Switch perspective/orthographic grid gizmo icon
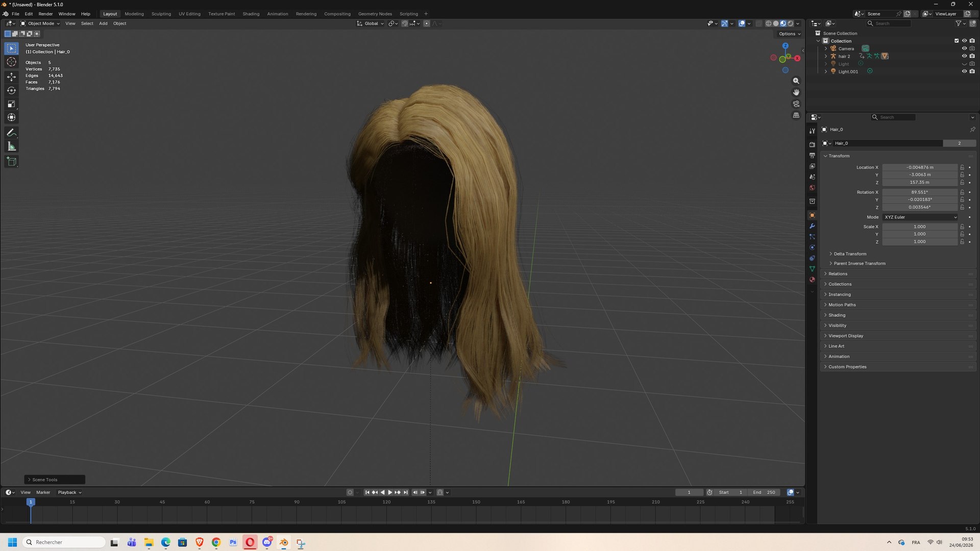Image resolution: width=980 pixels, height=551 pixels. [x=796, y=115]
